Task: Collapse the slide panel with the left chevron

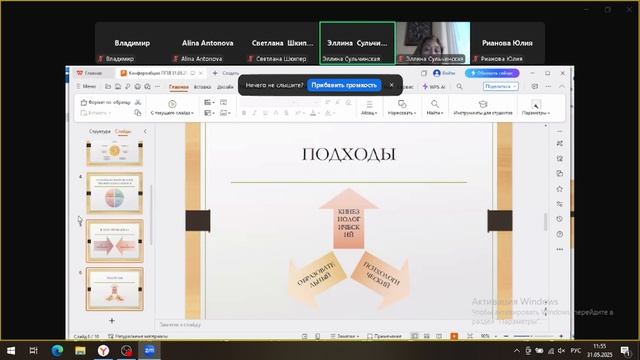Action: (x=145, y=131)
